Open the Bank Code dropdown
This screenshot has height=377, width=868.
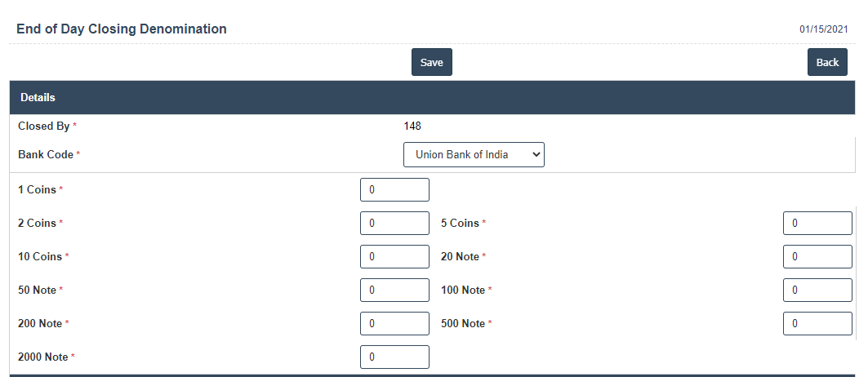[x=474, y=154]
